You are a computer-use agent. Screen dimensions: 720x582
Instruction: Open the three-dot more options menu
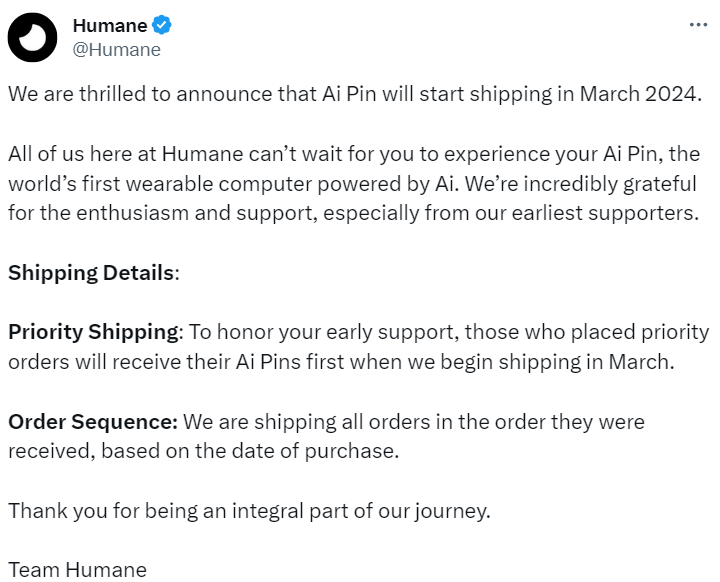tap(698, 25)
